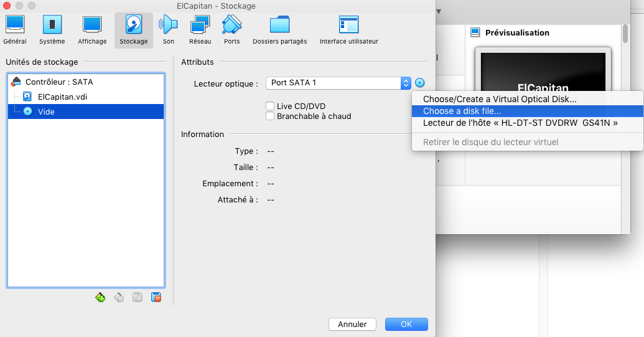Select the Stockage settings section
Viewport: 644px width, 337px height.
click(x=134, y=30)
